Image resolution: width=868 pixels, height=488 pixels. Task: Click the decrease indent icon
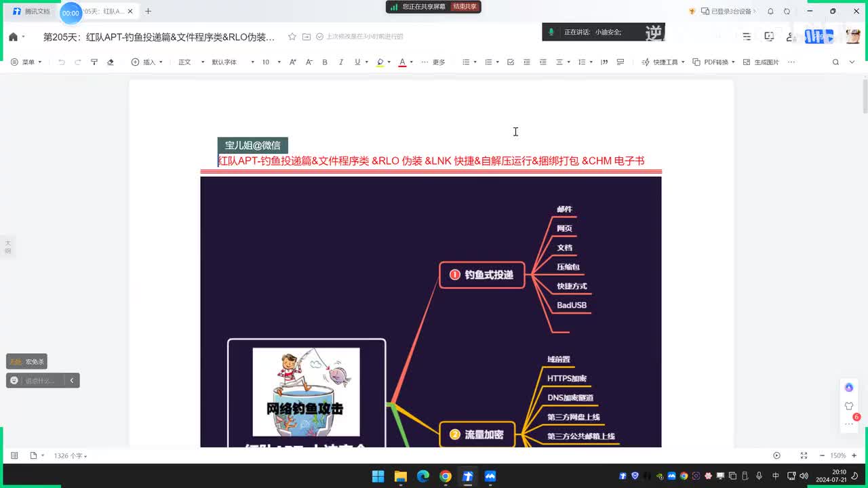(527, 62)
